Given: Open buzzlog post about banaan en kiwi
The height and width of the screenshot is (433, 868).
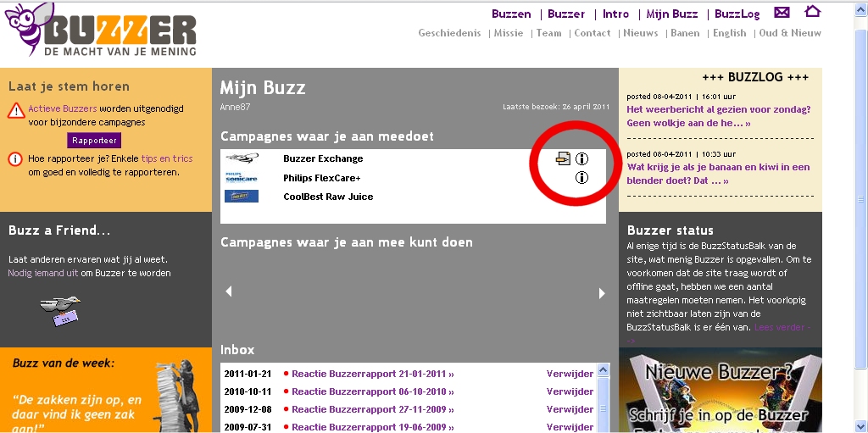Looking at the screenshot, I should (x=718, y=174).
